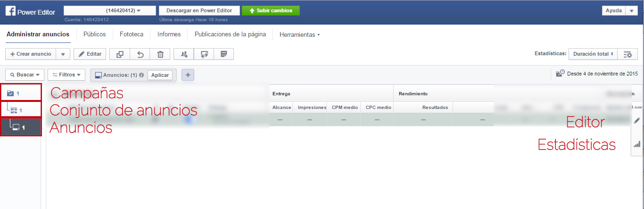This screenshot has width=644, height=209.
Task: Open the account selector dropdown
Action: 110,10
